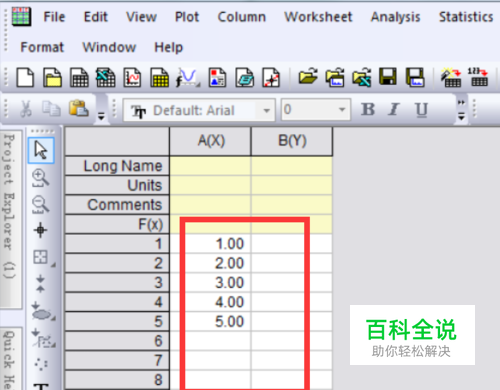Click the Save Project floppy icon

coord(388,77)
